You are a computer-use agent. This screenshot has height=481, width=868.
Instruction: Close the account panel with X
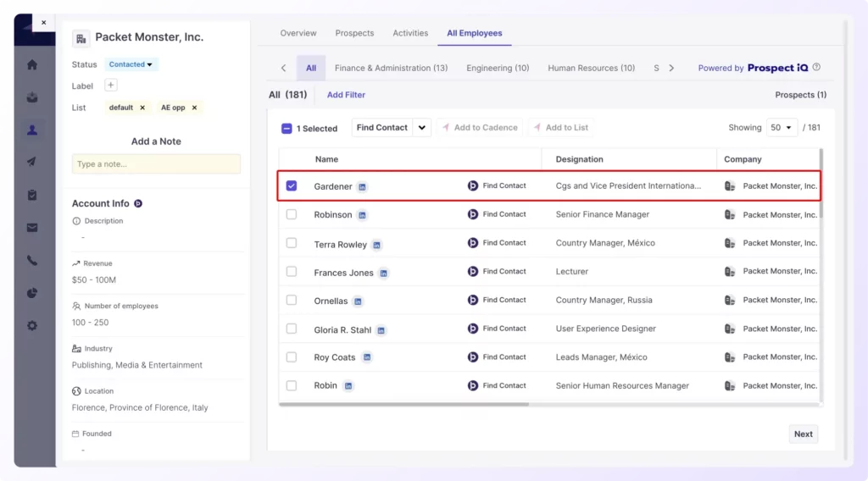pyautogui.click(x=44, y=23)
